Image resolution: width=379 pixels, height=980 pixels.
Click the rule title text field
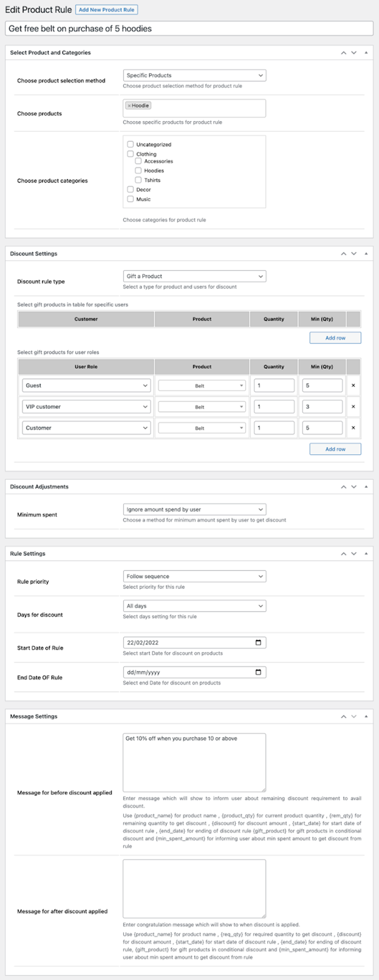click(x=189, y=29)
